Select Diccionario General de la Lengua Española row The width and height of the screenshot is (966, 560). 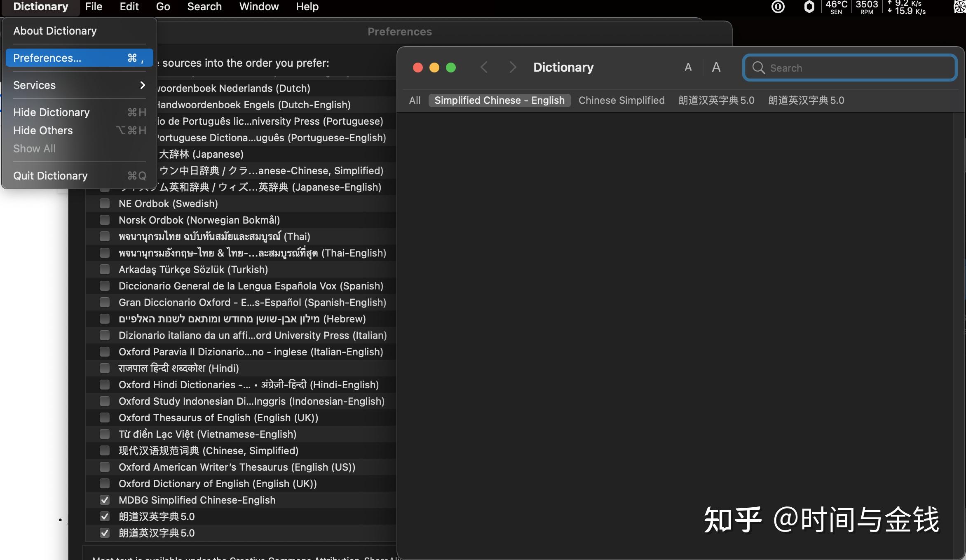coord(241,286)
